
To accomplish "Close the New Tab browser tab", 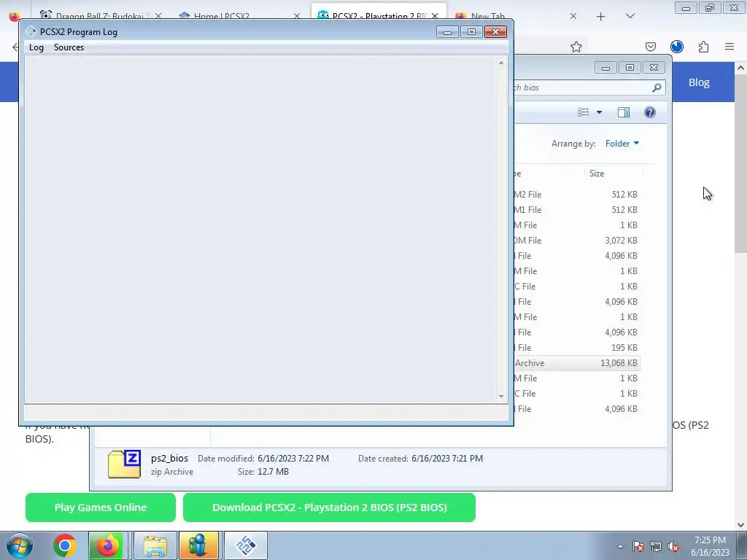I will (x=573, y=16).
